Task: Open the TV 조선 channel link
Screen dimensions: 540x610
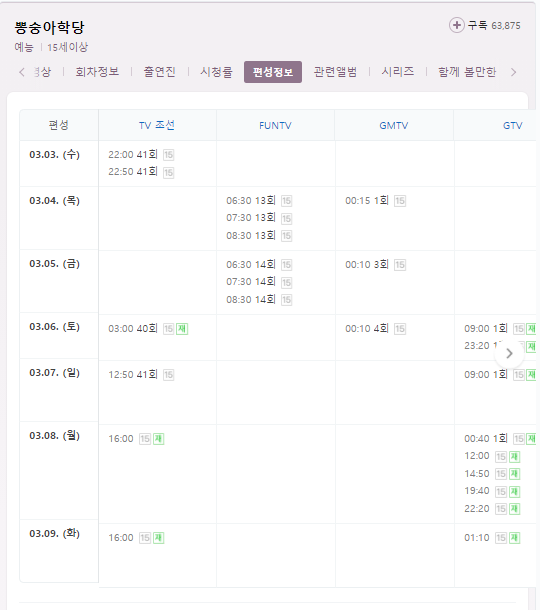Action: click(x=157, y=125)
